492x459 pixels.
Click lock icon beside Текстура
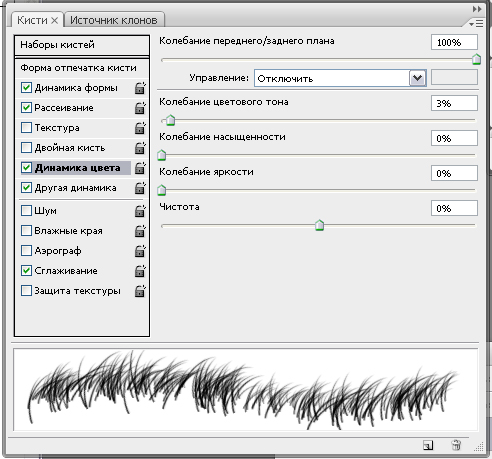click(x=140, y=128)
